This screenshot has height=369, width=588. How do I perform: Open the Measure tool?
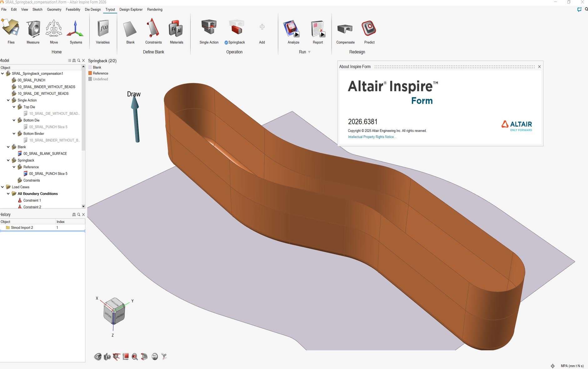33,29
